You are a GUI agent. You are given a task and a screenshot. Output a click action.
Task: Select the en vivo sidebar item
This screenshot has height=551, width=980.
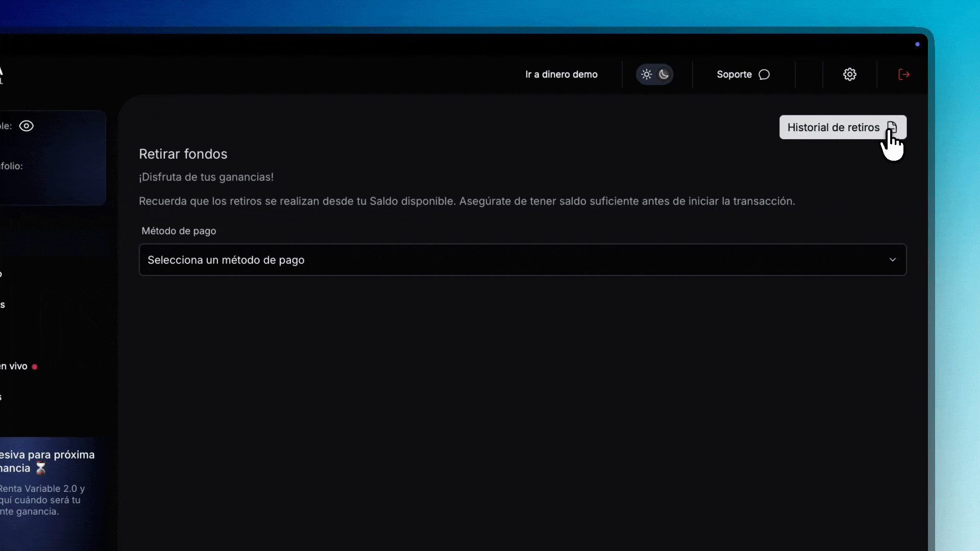click(x=15, y=365)
